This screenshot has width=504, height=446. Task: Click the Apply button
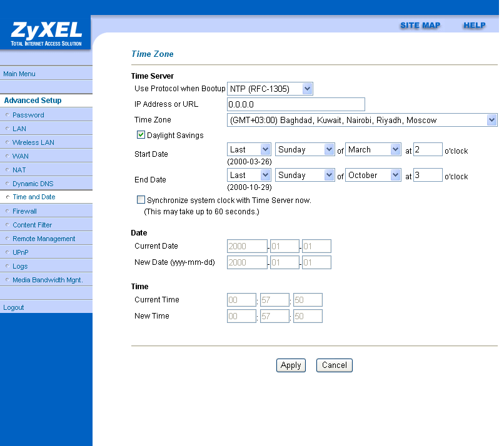point(291,365)
